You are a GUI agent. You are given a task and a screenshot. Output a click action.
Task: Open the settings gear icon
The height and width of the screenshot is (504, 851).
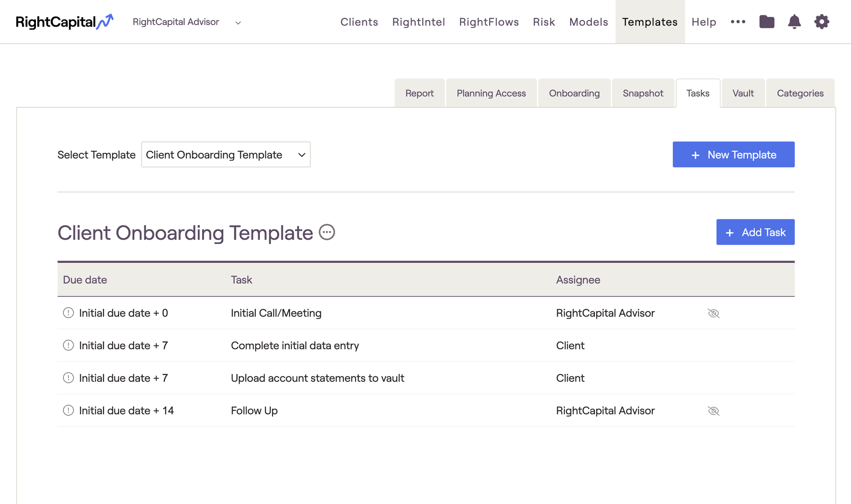click(822, 22)
